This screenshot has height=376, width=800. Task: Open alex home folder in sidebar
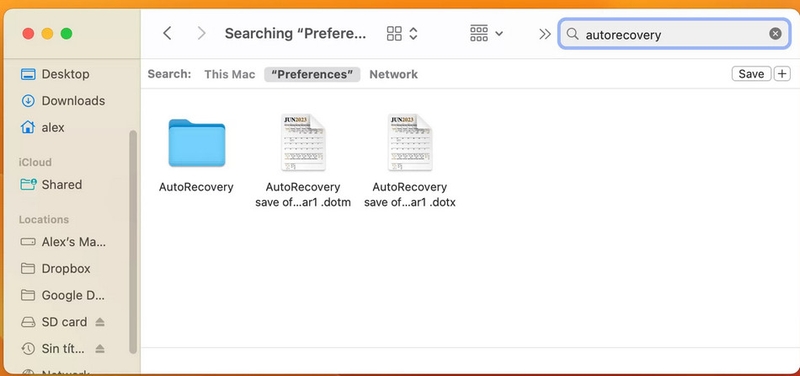pyautogui.click(x=53, y=128)
